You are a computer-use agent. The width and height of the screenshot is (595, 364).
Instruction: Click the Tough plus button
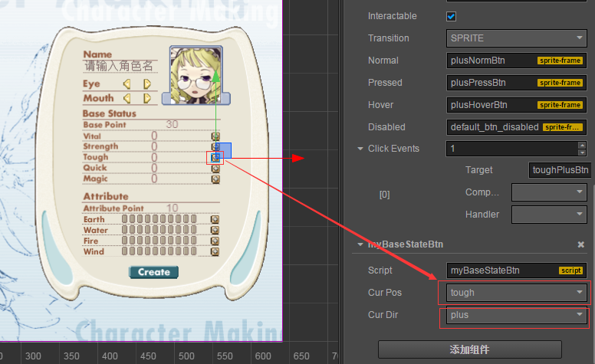215,157
